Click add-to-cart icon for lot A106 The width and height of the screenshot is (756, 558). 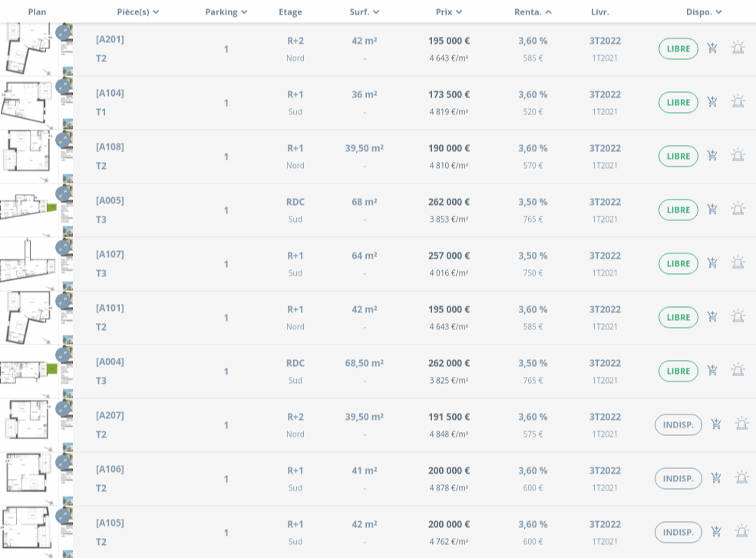pyautogui.click(x=716, y=477)
